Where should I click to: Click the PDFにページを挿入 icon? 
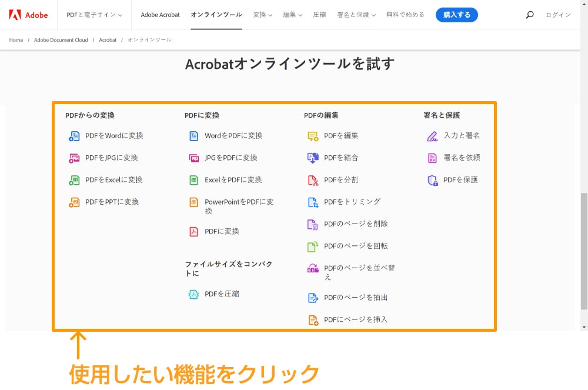pyautogui.click(x=313, y=320)
